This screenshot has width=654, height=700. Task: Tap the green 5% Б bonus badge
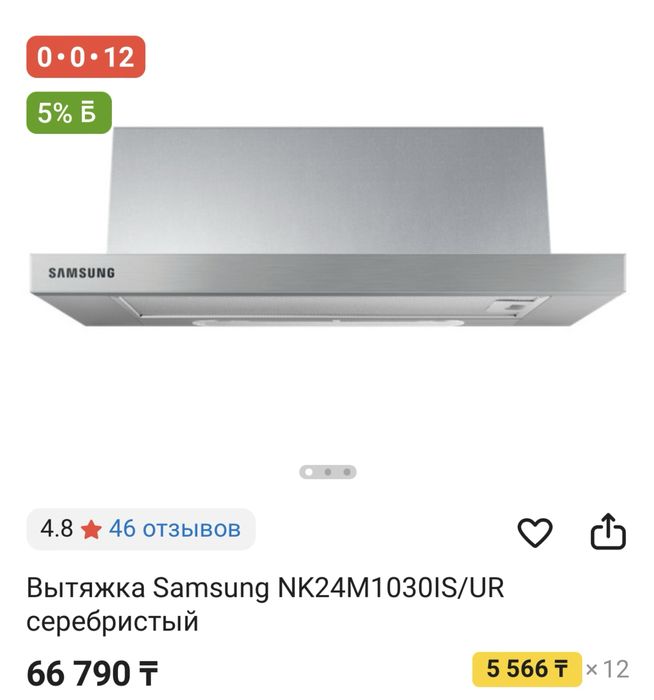69,112
